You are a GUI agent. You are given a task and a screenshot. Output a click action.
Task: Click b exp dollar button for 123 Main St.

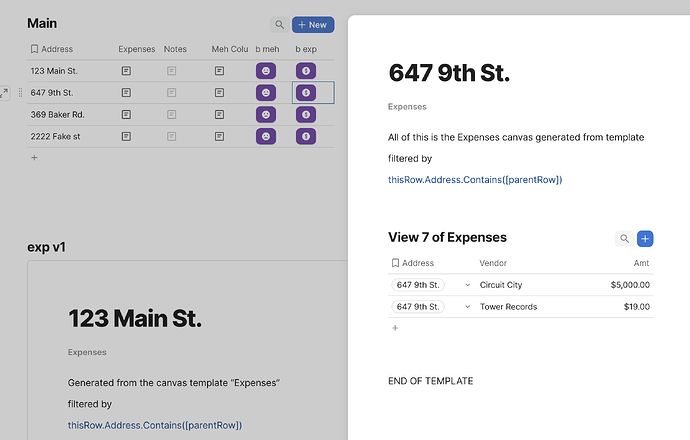point(306,71)
